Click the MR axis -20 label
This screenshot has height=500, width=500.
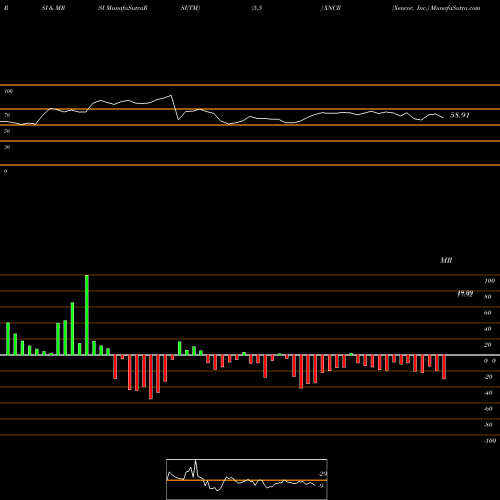(488, 377)
